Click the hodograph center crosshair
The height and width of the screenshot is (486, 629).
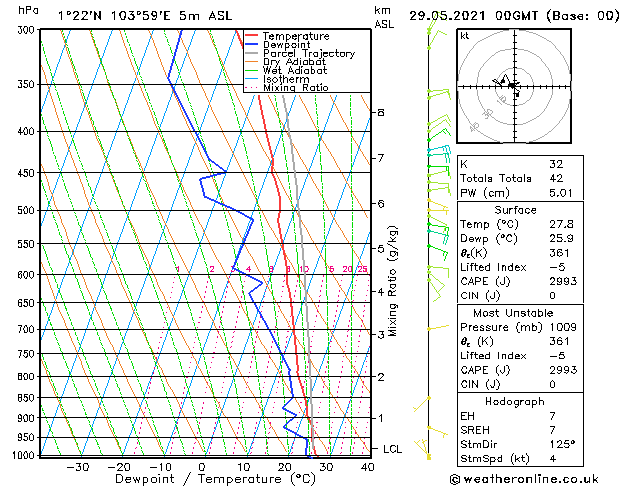(x=515, y=86)
